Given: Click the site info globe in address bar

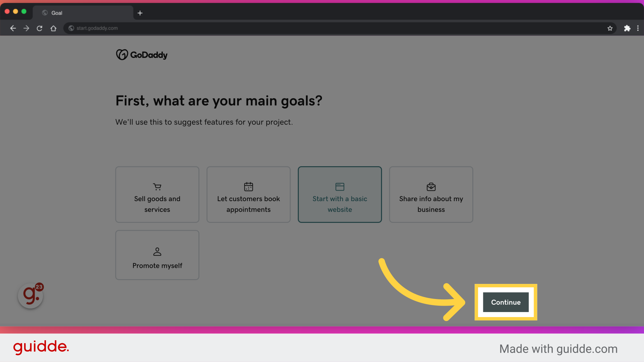Looking at the screenshot, I should click(71, 28).
